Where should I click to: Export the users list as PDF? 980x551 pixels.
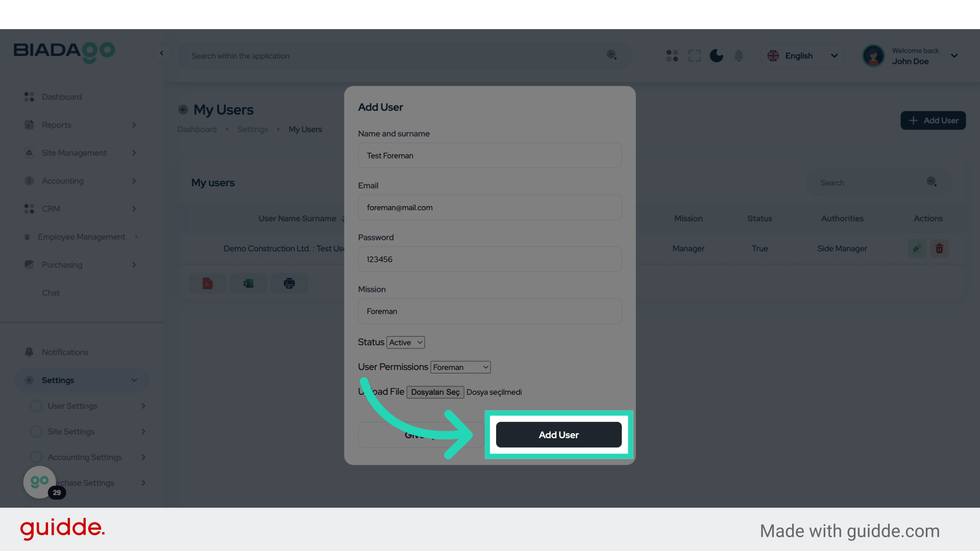pyautogui.click(x=207, y=283)
